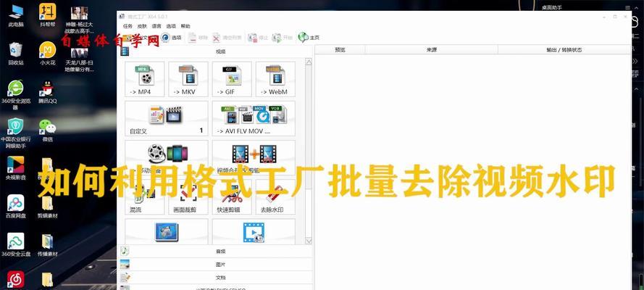The width and height of the screenshot is (644, 290).
Task: Click the 清空列表 toolbar button
Action: (228, 38)
